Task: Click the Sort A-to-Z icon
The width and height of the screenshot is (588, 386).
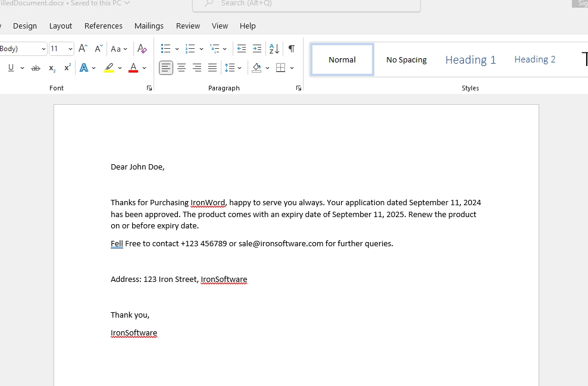Action: pos(274,49)
